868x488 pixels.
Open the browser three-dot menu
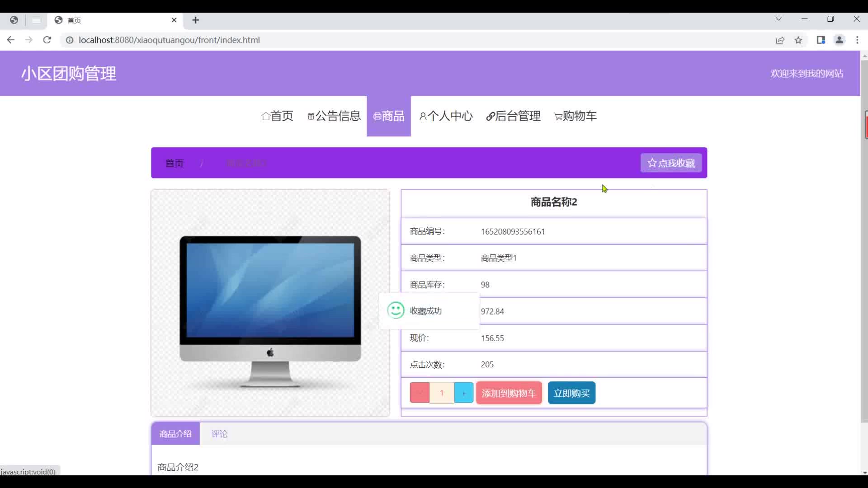(x=857, y=40)
